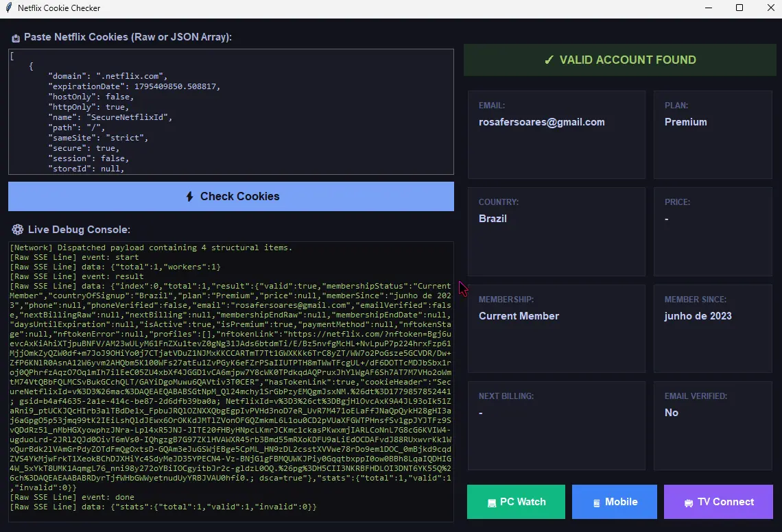Click the event: result console line
This screenshot has height=532, width=782.
click(77, 276)
